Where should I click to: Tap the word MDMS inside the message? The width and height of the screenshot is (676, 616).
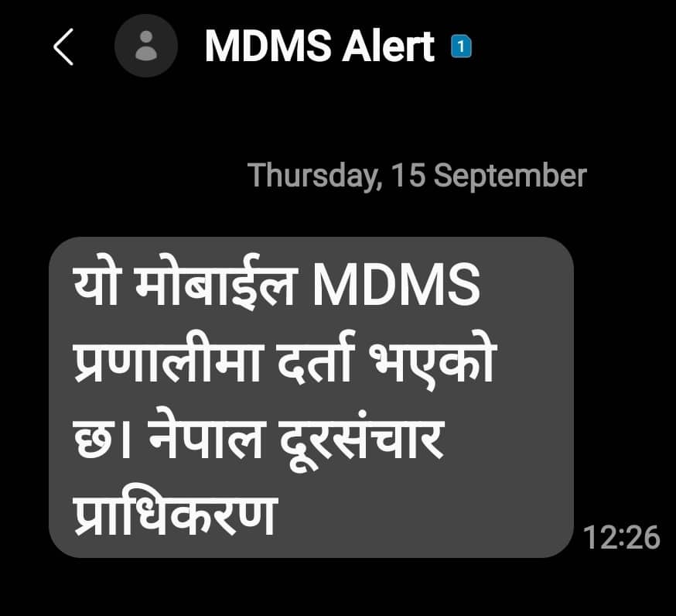(x=396, y=285)
